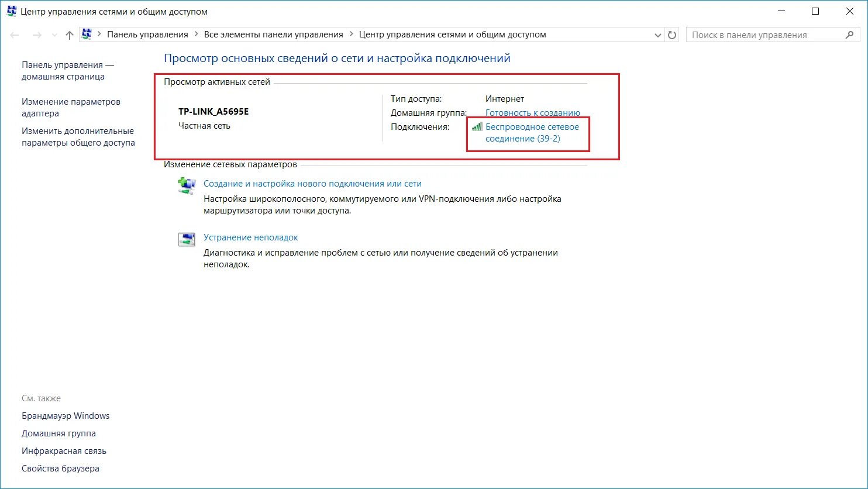Open 'Изменение параметров адаптера' link
868x489 pixels.
coord(71,108)
